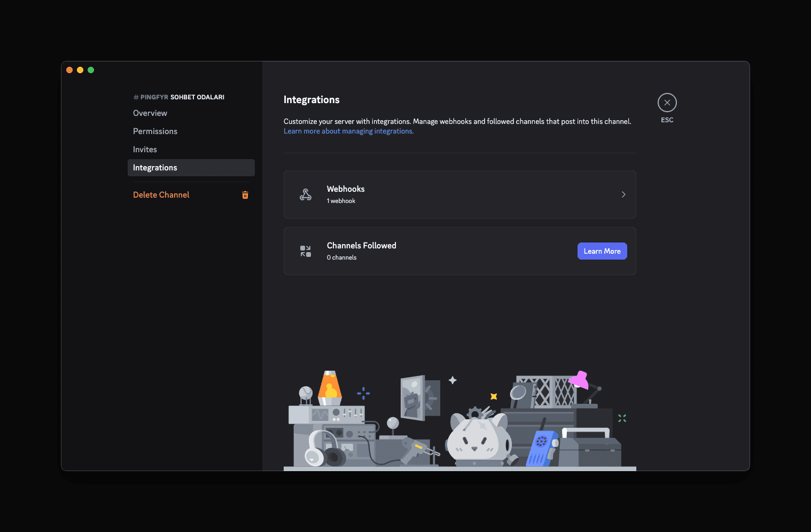The height and width of the screenshot is (532, 811).
Task: Click the Webhooks anvil icon
Action: (x=305, y=194)
